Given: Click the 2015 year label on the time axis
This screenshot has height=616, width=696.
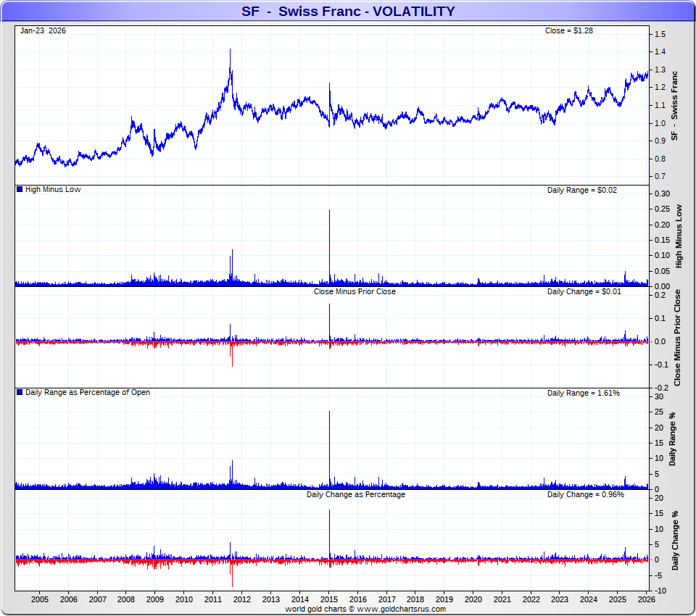Looking at the screenshot, I should [329, 599].
